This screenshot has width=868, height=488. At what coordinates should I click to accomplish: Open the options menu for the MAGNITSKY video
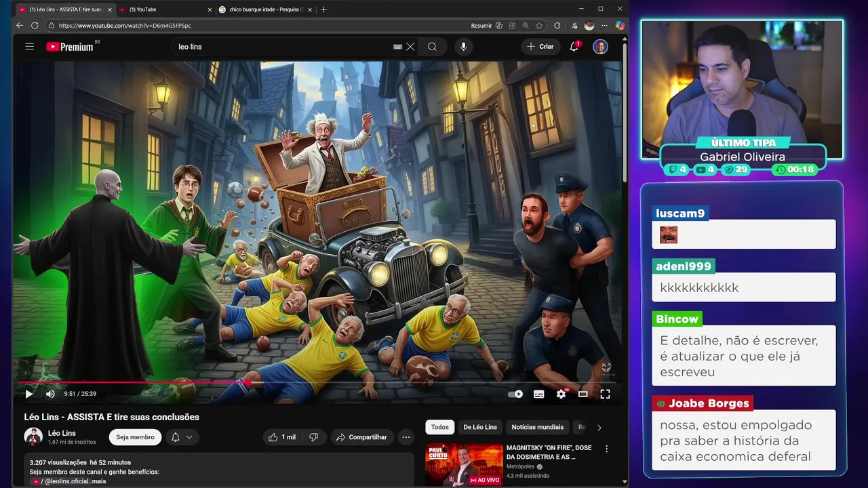606,449
